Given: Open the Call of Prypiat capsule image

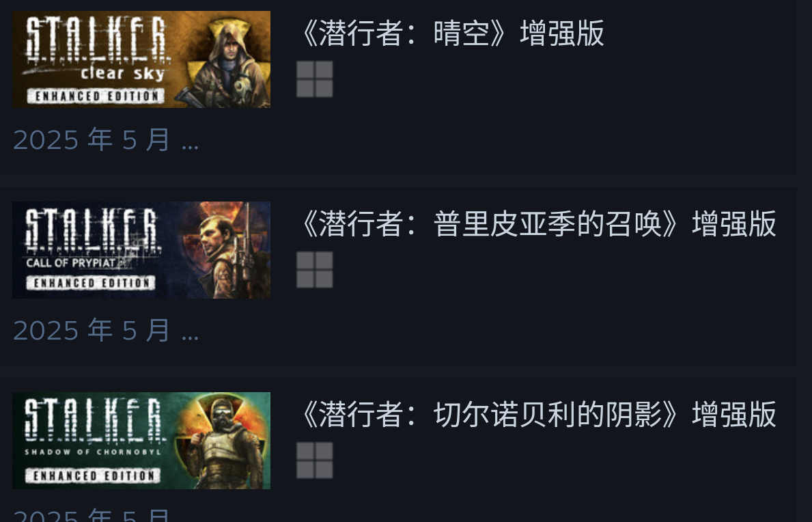Looking at the screenshot, I should pos(141,250).
